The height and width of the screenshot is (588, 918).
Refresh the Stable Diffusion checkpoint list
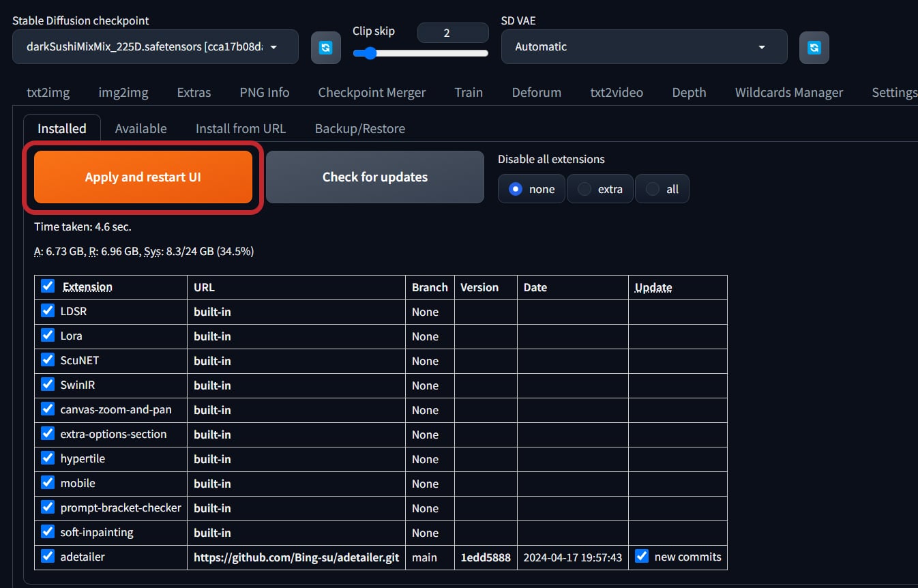coord(326,48)
